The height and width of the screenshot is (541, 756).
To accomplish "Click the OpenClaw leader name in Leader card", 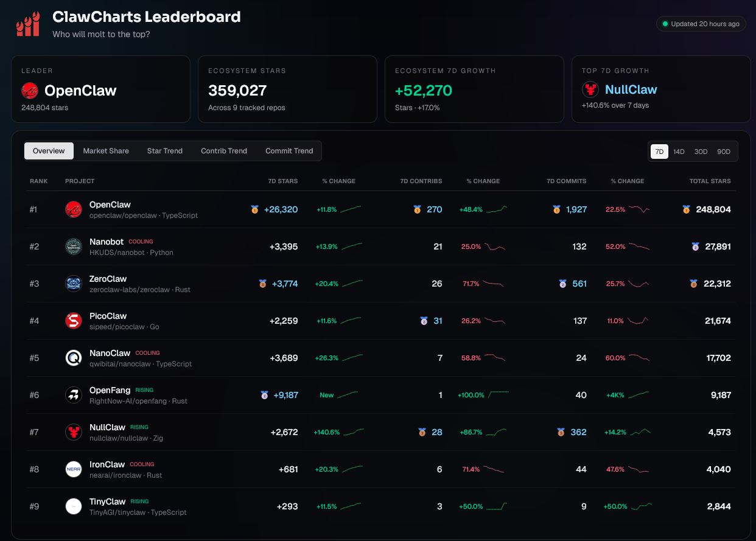I will pyautogui.click(x=80, y=91).
